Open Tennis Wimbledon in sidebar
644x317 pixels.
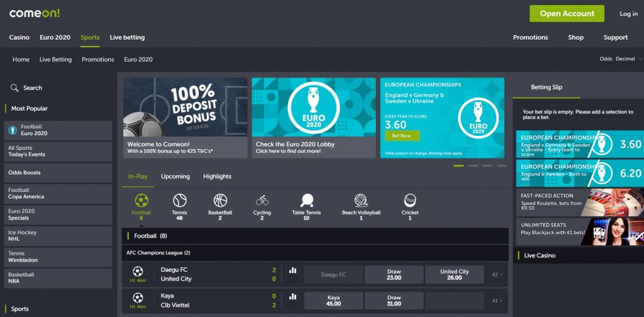(58, 257)
